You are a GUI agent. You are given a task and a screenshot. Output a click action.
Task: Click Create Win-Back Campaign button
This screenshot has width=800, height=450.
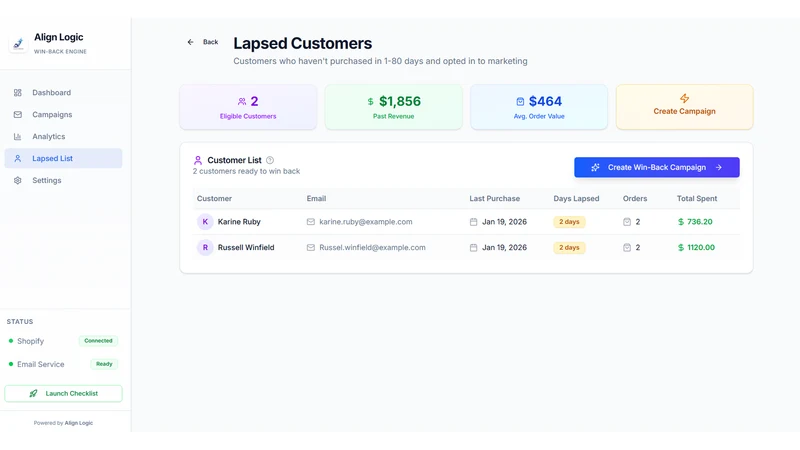coord(657,167)
